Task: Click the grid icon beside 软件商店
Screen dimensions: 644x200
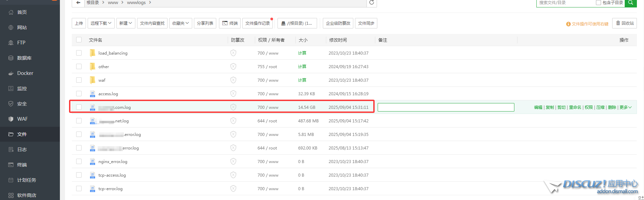Action: 11,195
